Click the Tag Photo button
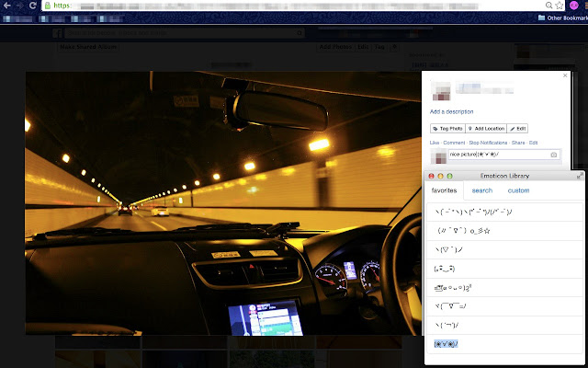588x368 pixels. tap(447, 129)
